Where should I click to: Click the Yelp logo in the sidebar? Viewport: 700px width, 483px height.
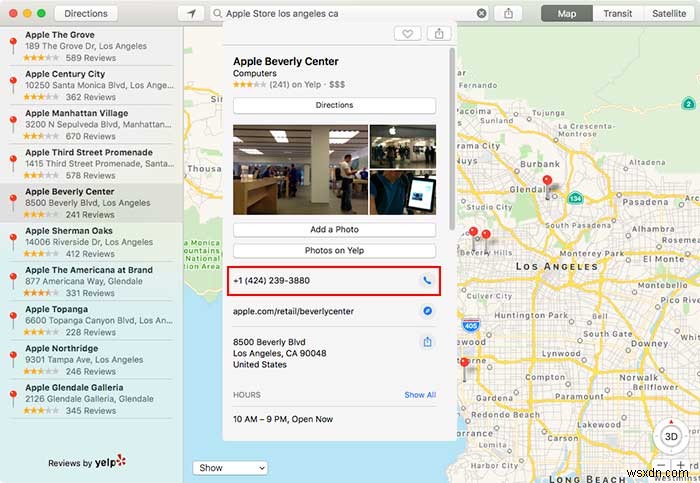[x=110, y=462]
